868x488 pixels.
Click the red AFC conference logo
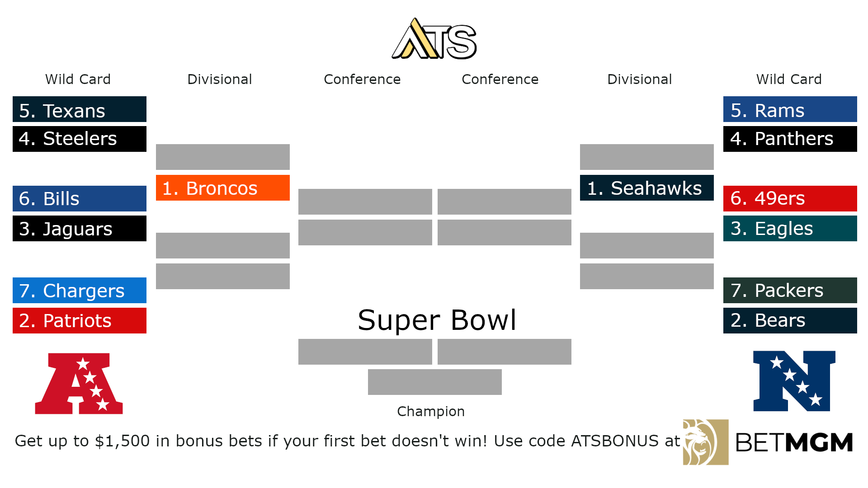(x=79, y=383)
